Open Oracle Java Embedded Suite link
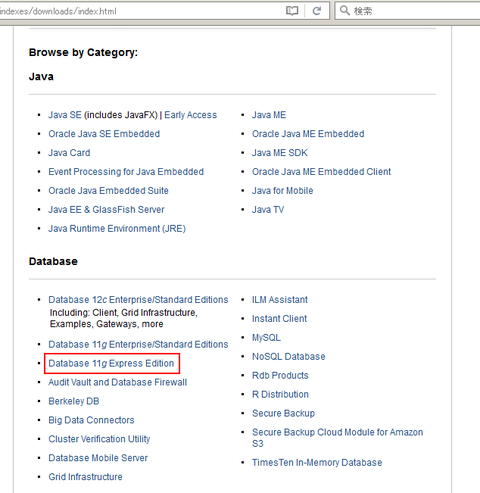 pyautogui.click(x=108, y=191)
